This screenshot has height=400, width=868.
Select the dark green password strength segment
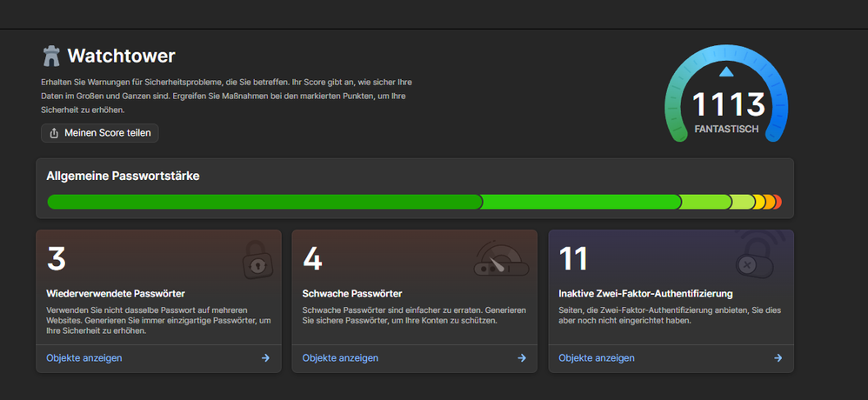[x=261, y=202]
